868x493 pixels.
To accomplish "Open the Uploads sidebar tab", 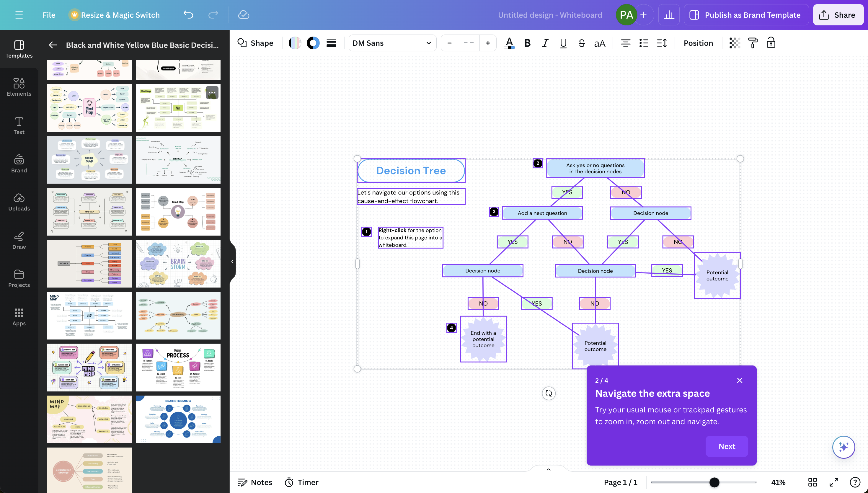I will coord(19,202).
